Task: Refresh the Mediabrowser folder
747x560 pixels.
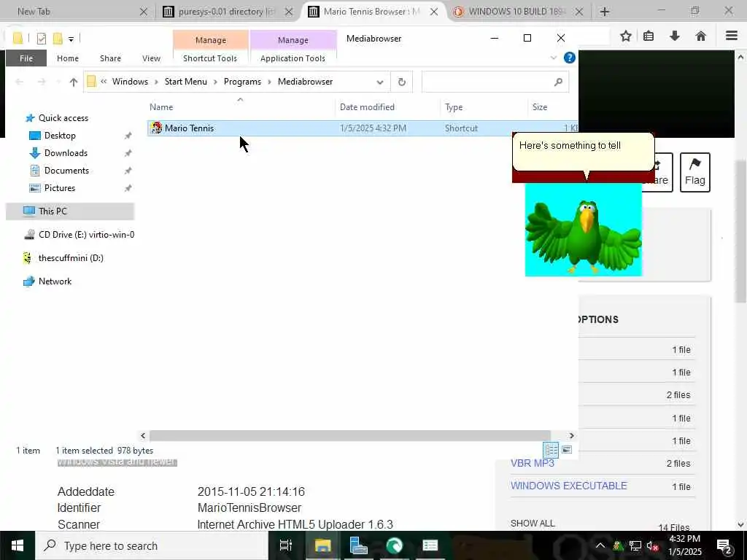Action: pyautogui.click(x=402, y=82)
